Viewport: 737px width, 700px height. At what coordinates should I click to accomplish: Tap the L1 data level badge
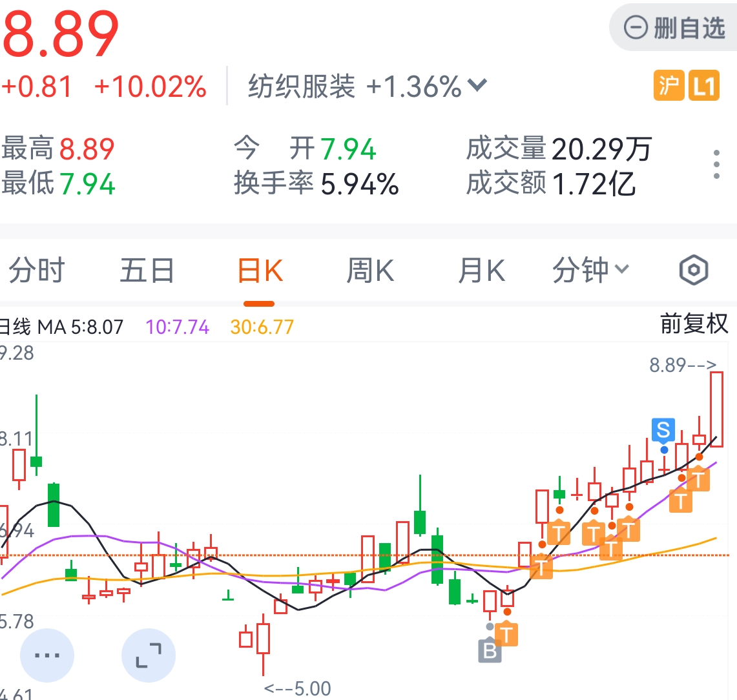(x=703, y=85)
